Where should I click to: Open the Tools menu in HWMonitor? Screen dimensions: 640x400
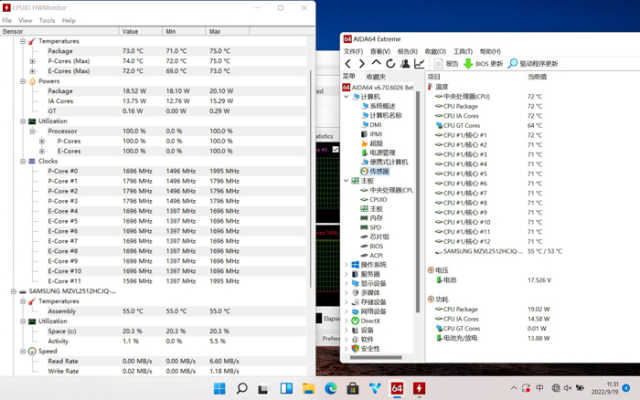pos(47,20)
